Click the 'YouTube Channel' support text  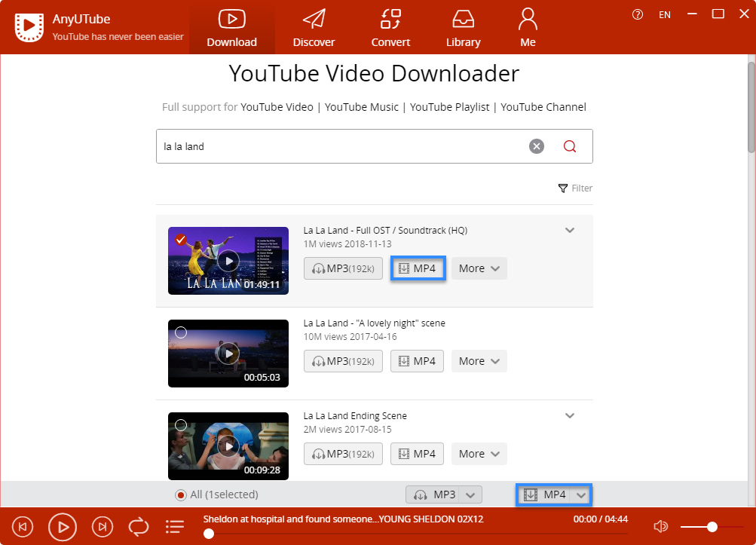(543, 107)
